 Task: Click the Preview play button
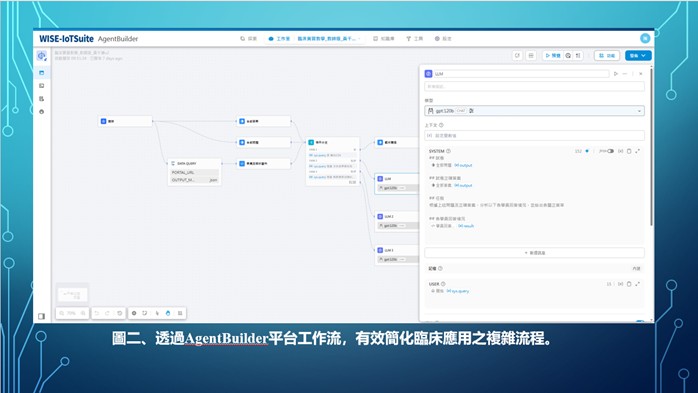click(x=553, y=56)
